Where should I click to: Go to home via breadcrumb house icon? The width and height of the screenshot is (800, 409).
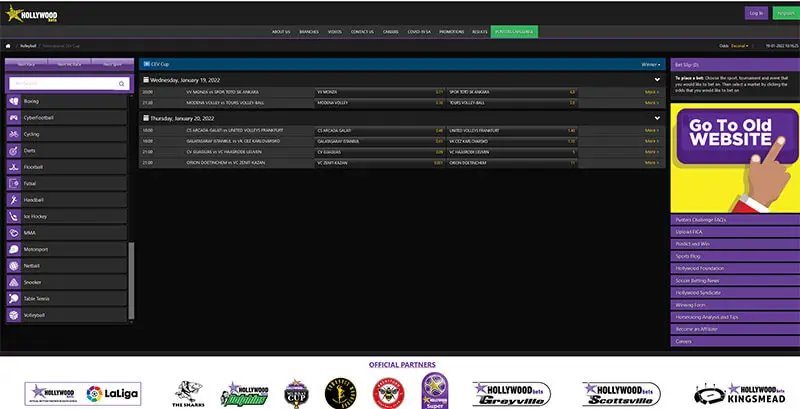pyautogui.click(x=8, y=46)
